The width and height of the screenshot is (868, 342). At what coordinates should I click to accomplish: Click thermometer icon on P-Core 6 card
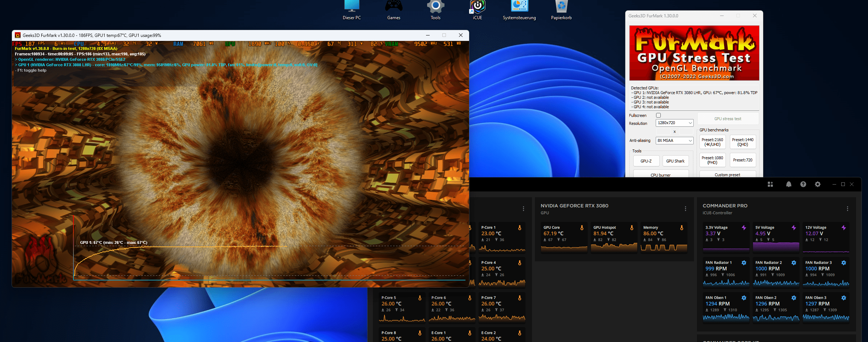(470, 298)
